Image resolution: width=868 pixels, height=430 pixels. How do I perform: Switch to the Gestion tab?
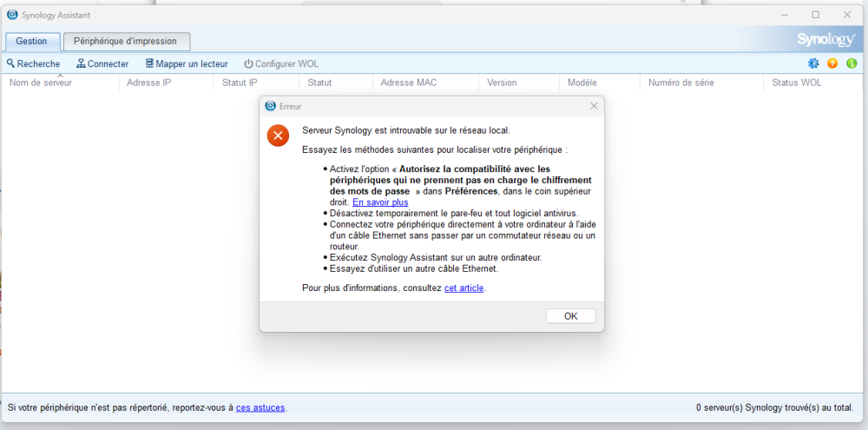click(x=31, y=41)
